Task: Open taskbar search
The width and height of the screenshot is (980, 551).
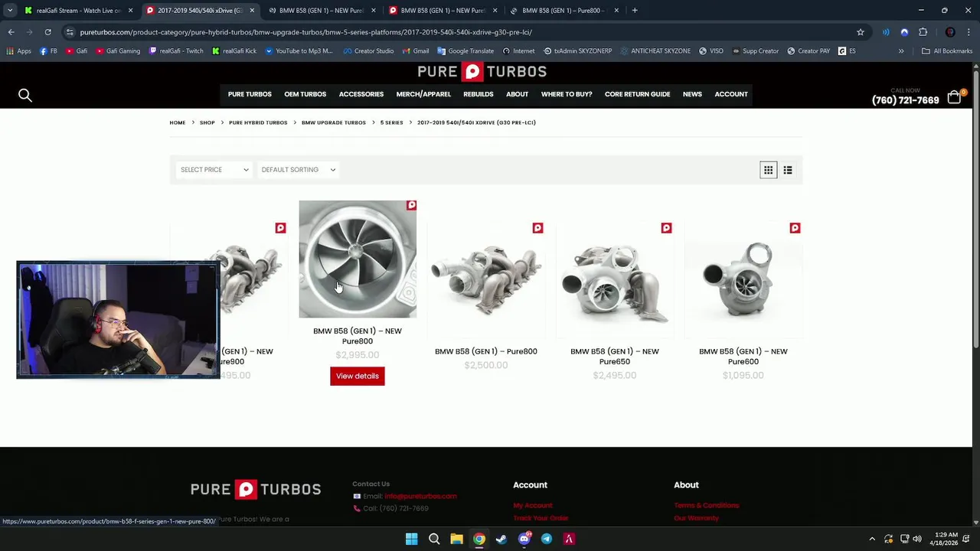Action: [434, 539]
